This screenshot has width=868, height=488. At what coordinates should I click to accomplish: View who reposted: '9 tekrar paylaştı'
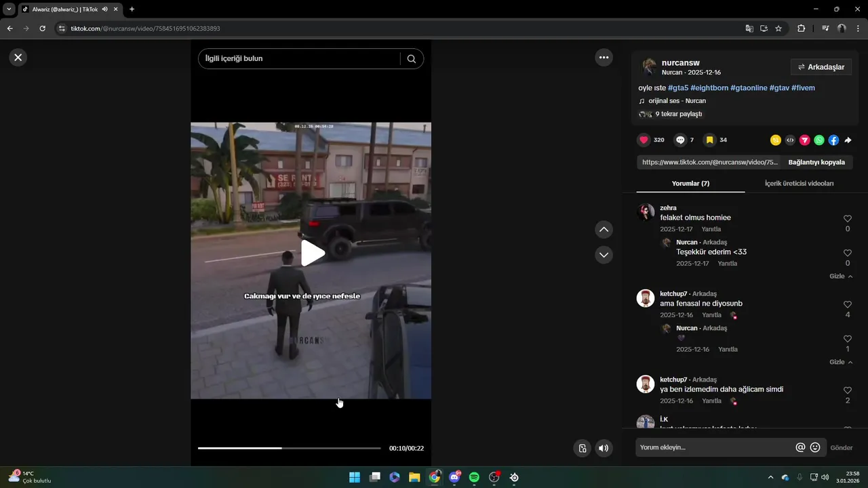pos(678,114)
